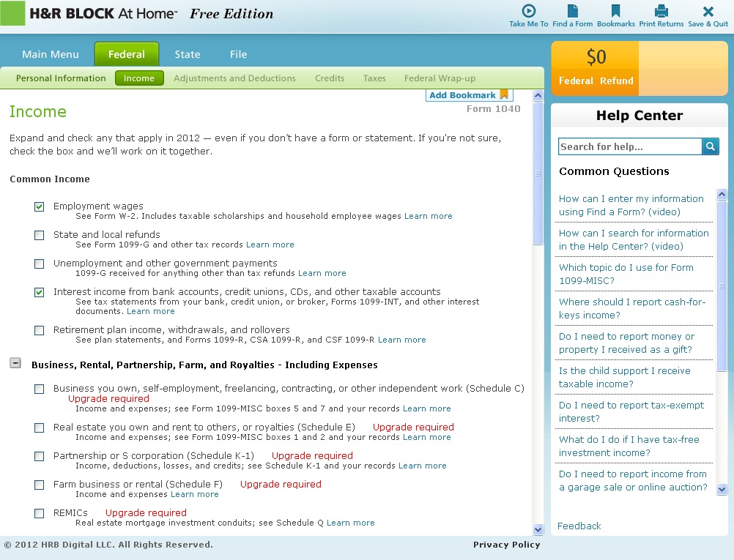Click the Search for help input field
Screen dimensions: 734x560
tap(628, 146)
